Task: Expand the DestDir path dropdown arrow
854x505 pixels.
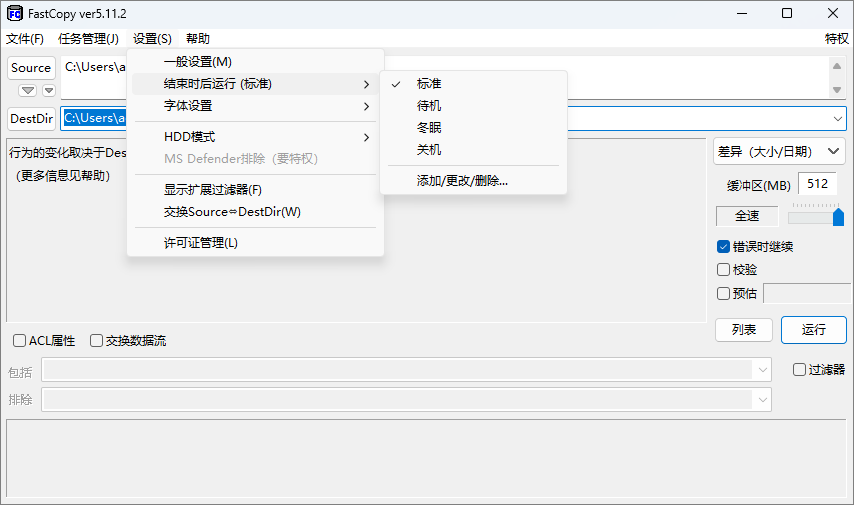Action: click(837, 119)
